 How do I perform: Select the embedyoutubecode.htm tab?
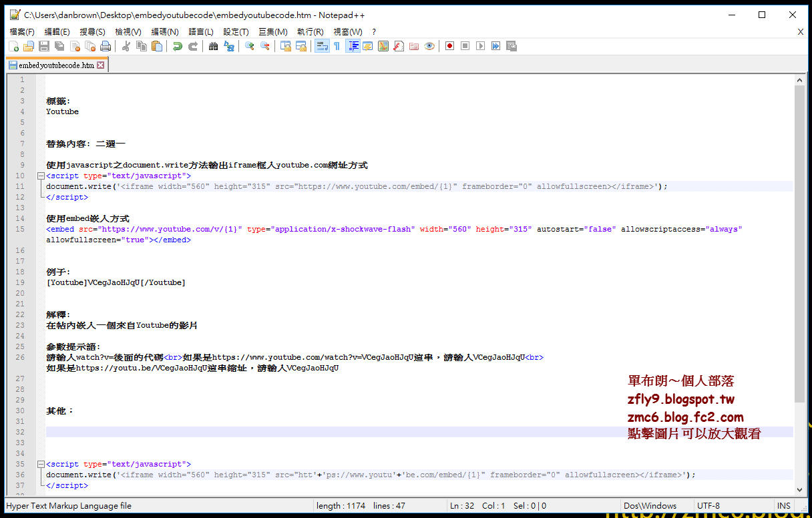click(x=56, y=65)
